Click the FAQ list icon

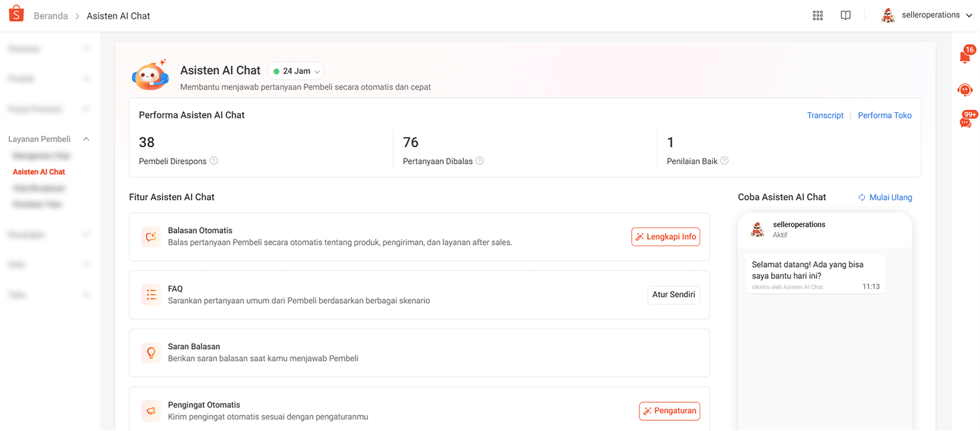(151, 294)
